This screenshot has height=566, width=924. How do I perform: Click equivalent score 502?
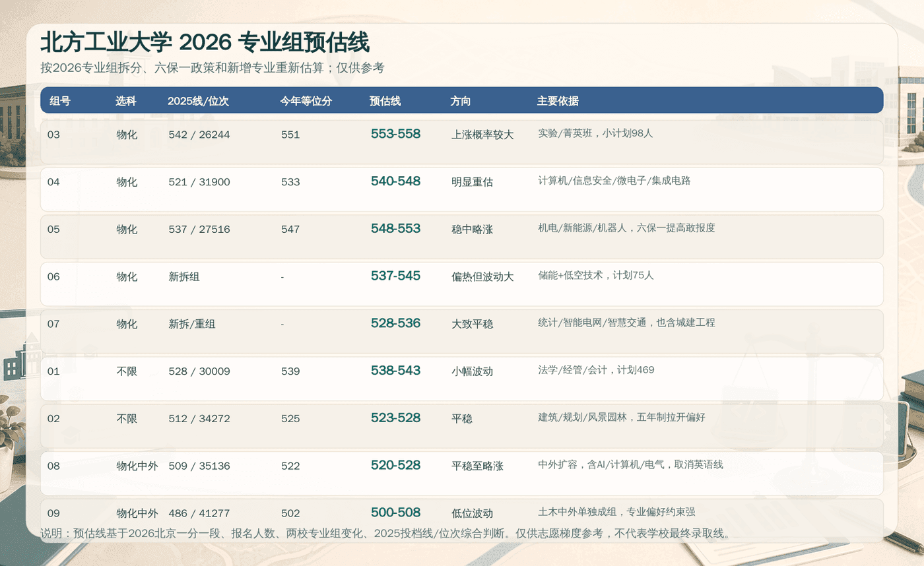click(290, 513)
